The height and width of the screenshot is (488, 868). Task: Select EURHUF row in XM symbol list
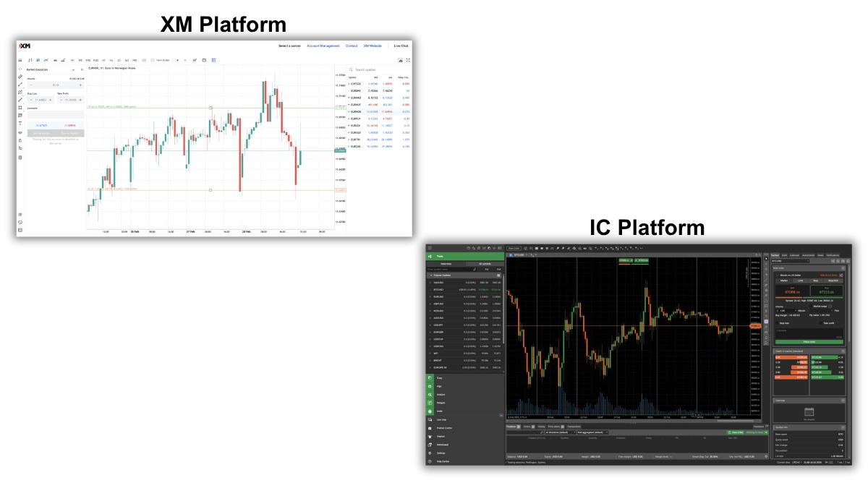[379, 105]
